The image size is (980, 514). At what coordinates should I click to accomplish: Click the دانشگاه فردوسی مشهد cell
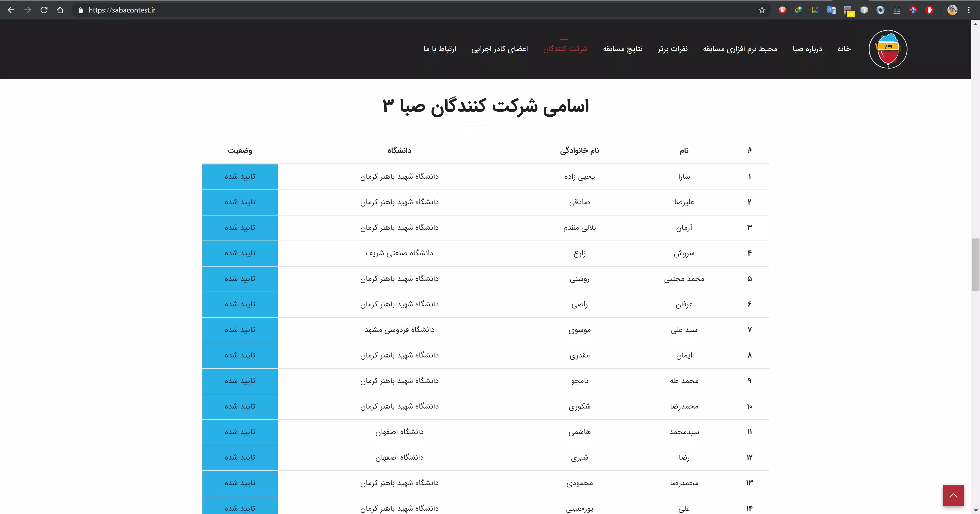[399, 330]
